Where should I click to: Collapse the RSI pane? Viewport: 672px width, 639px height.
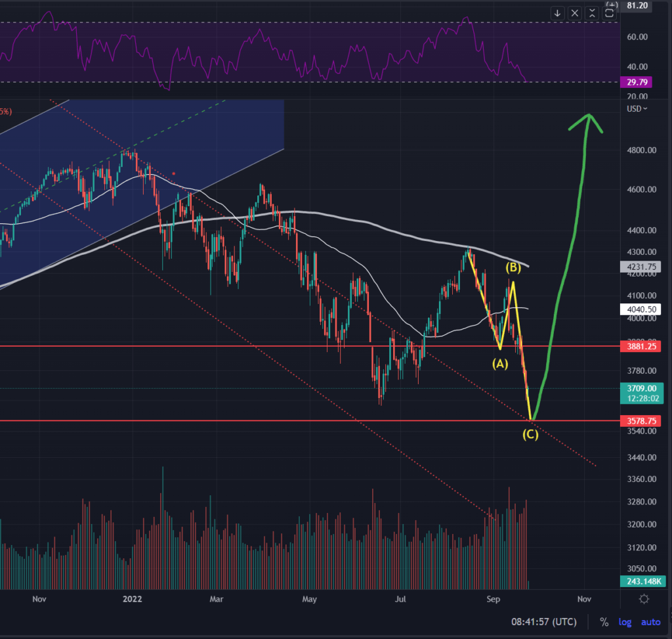pyautogui.click(x=592, y=13)
